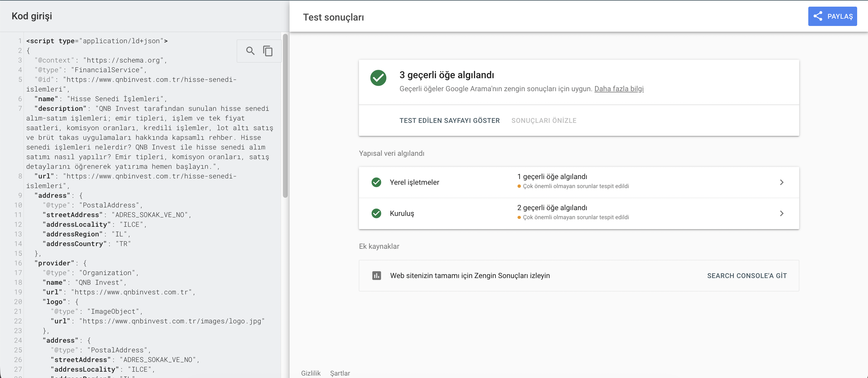Click the green check beside Kuruluş
This screenshot has height=378, width=868.
coord(376,213)
